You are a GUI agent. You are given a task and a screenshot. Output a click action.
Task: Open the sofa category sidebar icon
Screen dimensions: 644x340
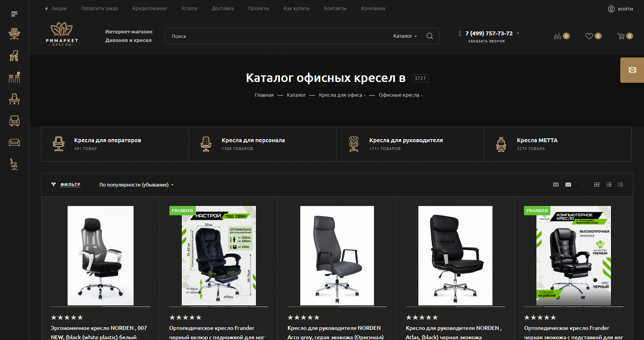(15, 143)
